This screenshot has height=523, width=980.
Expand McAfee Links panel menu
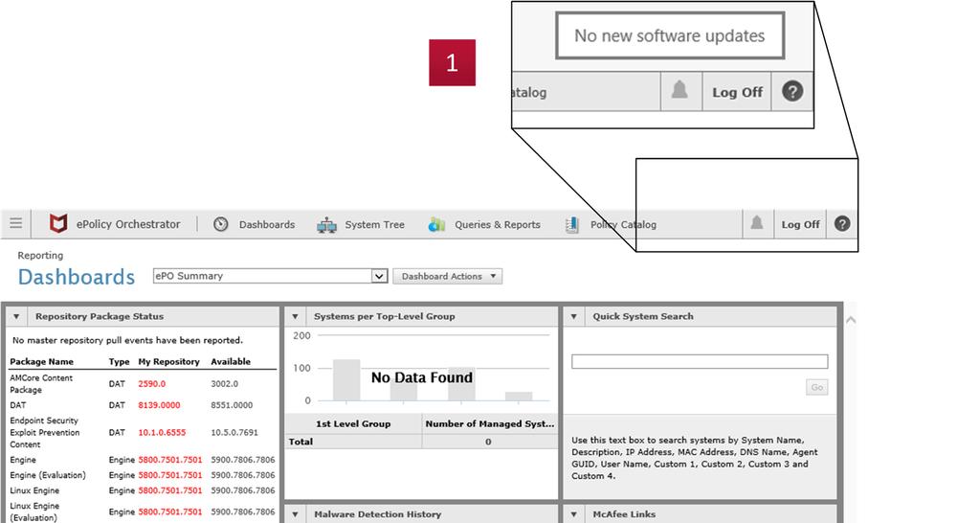574,514
